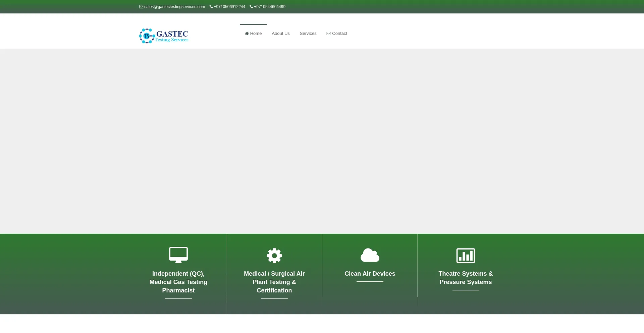Image resolution: width=644 pixels, height=333 pixels.
Task: Select Theatre Systems & Pressure Systems panel
Action: [x=466, y=278]
